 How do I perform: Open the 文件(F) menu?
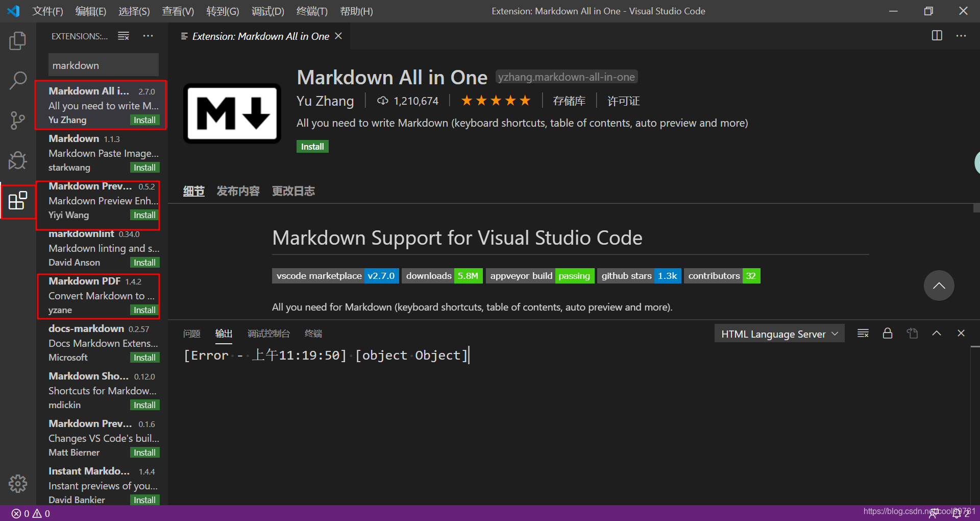coord(47,11)
